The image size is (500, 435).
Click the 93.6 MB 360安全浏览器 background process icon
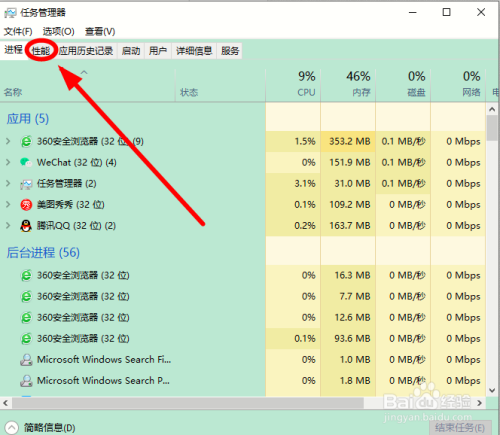pyautogui.click(x=26, y=339)
